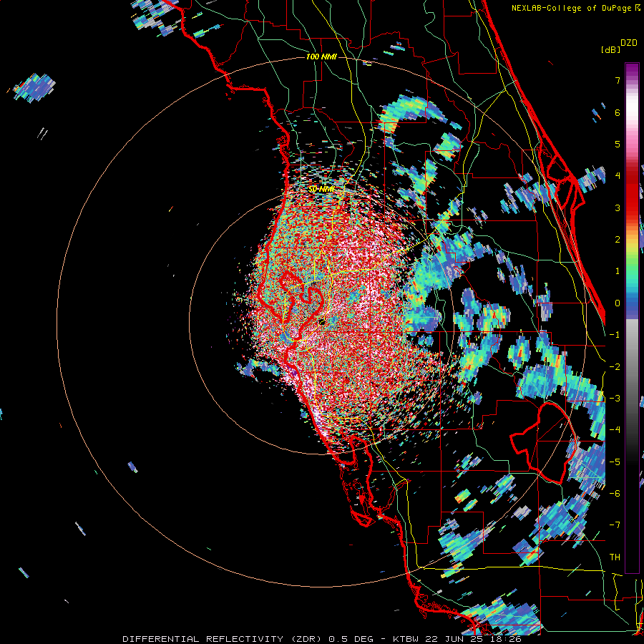Click the ZDR color scale bar
The height and width of the screenshot is (644, 644).
point(632,318)
